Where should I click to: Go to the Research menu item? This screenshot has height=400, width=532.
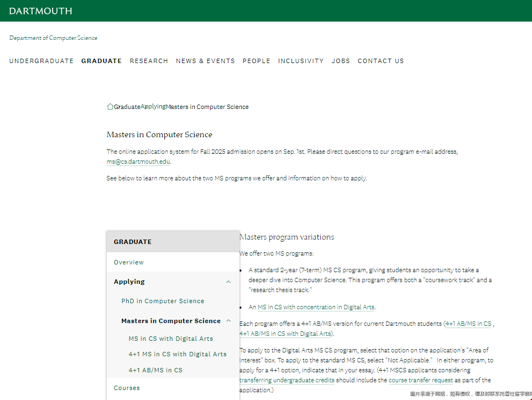(x=149, y=61)
